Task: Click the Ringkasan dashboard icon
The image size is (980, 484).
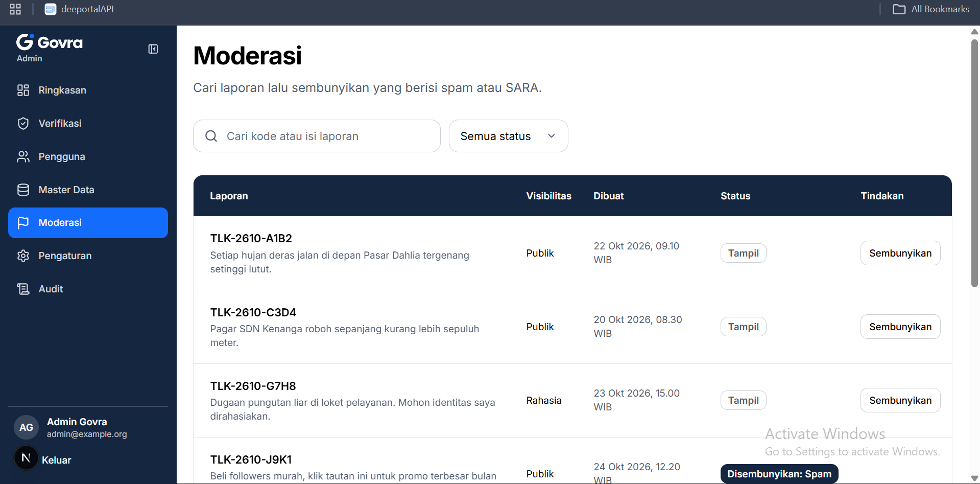Action: pos(23,90)
